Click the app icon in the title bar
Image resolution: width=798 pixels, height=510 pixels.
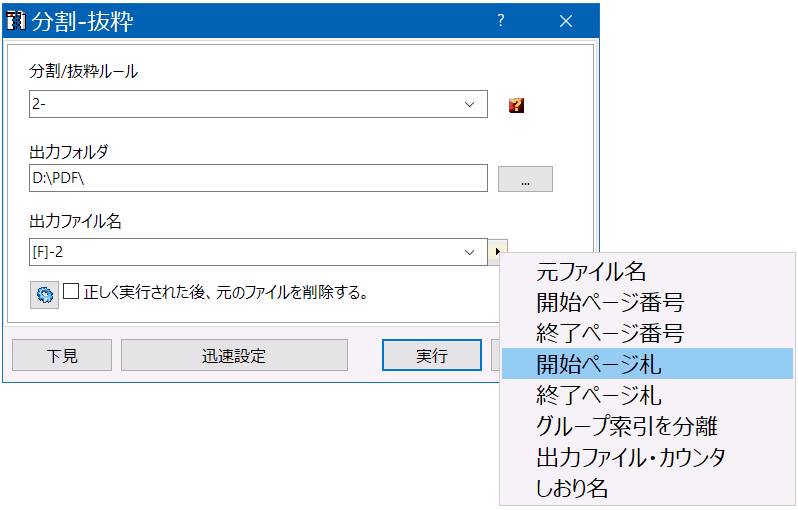coord(16,21)
